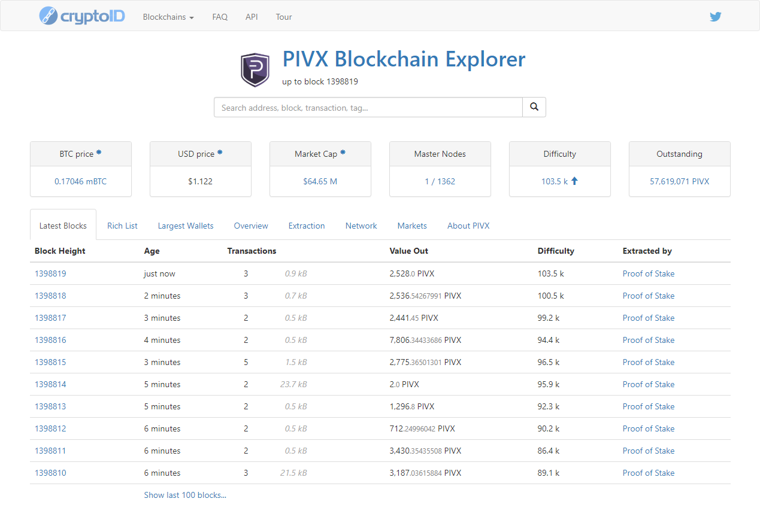This screenshot has height=532, width=760.
Task: Click the Value Out column header
Action: (408, 251)
